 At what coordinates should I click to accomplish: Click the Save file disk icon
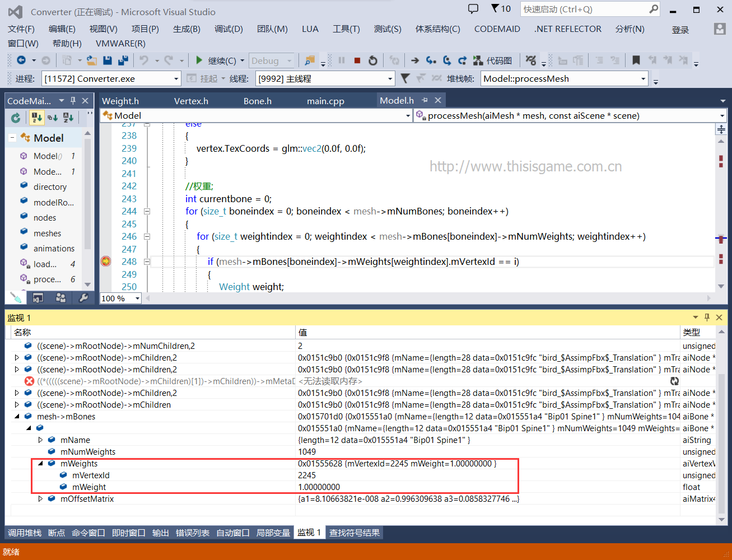[108, 60]
